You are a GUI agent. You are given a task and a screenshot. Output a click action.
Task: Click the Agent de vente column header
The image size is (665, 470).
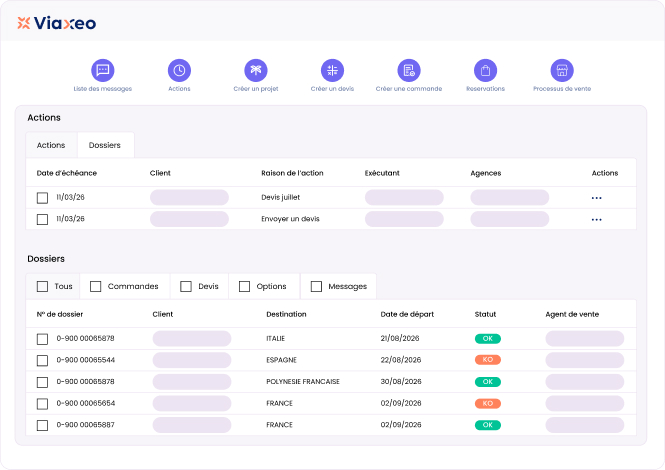point(572,314)
